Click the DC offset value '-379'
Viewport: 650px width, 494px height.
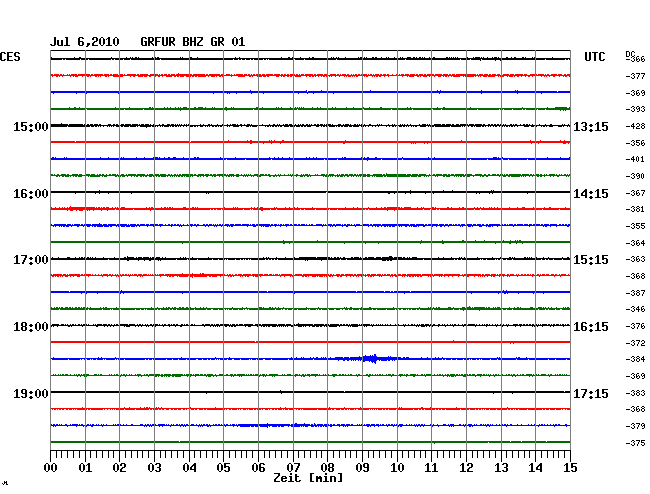635,426
